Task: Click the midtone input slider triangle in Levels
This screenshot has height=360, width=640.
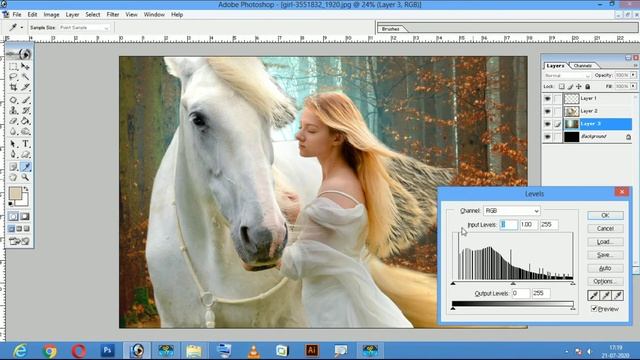Action: click(513, 283)
